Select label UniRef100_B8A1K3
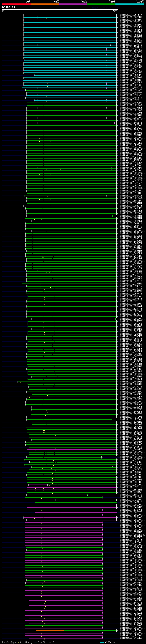 pos(131,80)
